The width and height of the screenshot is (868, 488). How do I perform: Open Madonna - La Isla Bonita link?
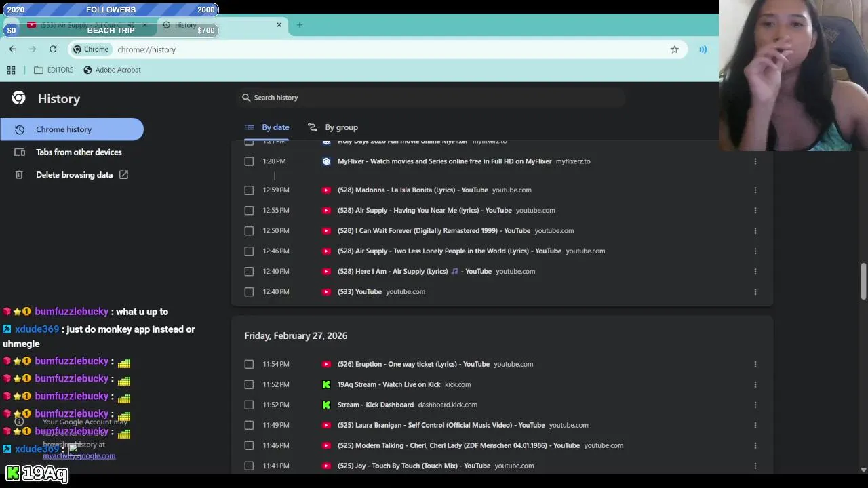412,190
